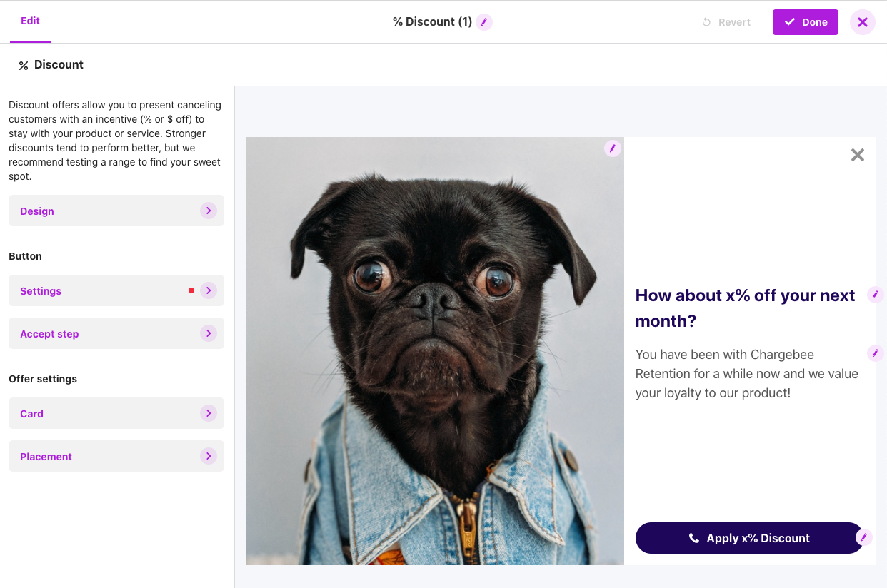Click the gray X on the offer card
Viewport: 887px width, 588px height.
[x=858, y=155]
